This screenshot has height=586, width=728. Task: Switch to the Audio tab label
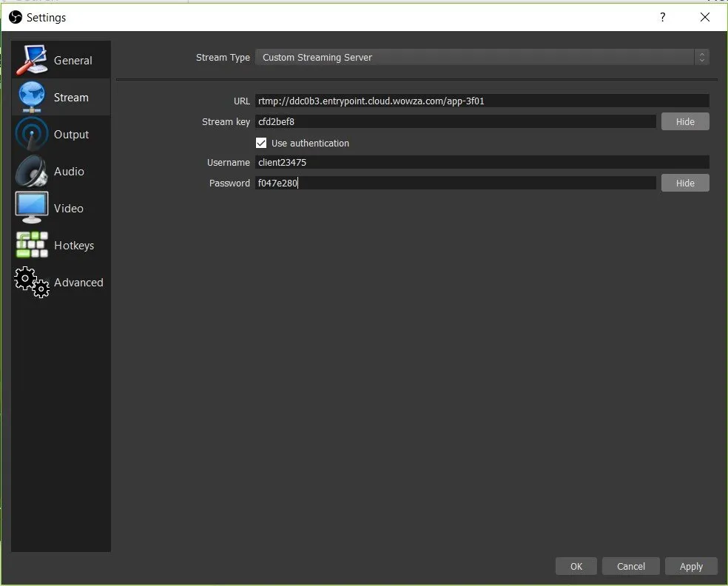pyautogui.click(x=69, y=172)
